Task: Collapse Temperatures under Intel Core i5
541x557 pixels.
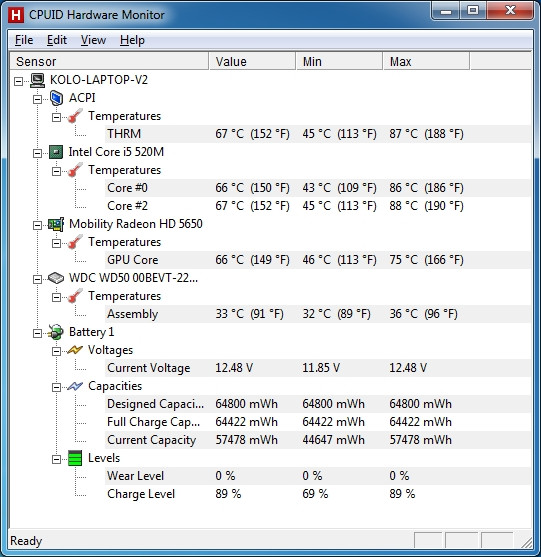Action: (x=56, y=172)
